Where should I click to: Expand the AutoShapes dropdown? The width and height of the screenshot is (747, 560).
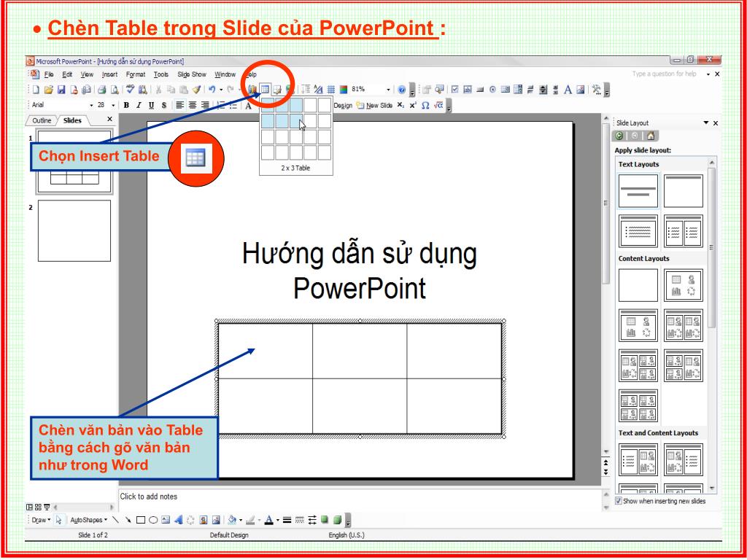pos(88,520)
